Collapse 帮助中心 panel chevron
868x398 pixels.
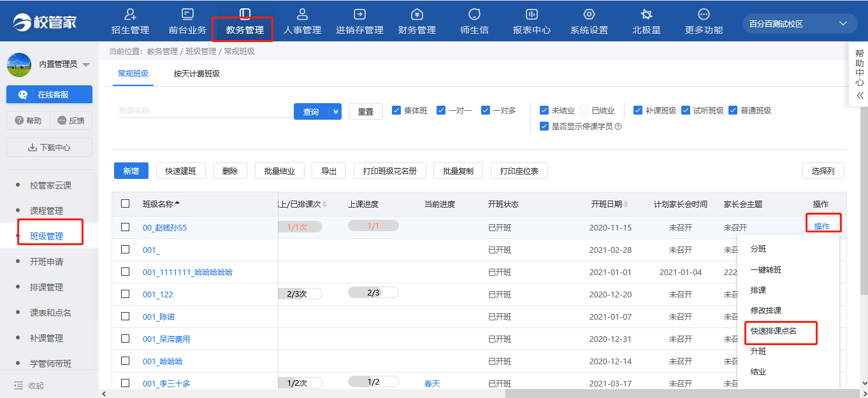pyautogui.click(x=860, y=96)
